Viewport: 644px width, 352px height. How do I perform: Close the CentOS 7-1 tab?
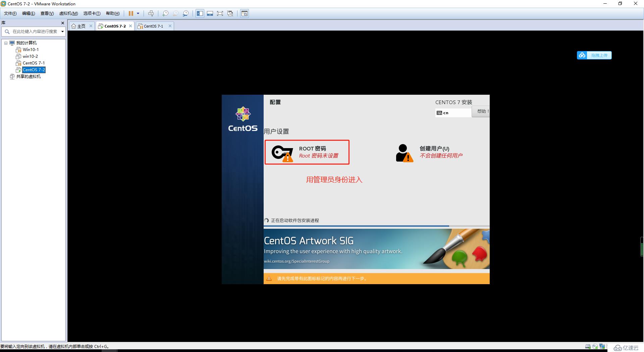(x=170, y=26)
